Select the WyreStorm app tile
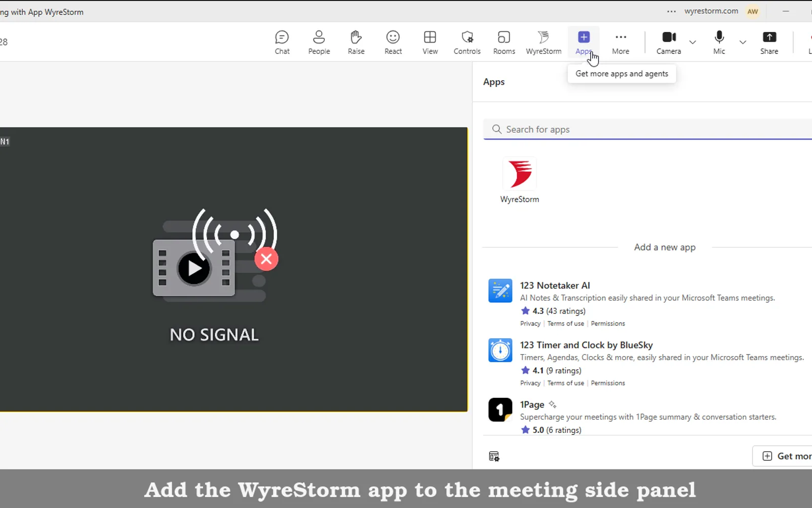Screen dimensions: 812x508 (520, 180)
